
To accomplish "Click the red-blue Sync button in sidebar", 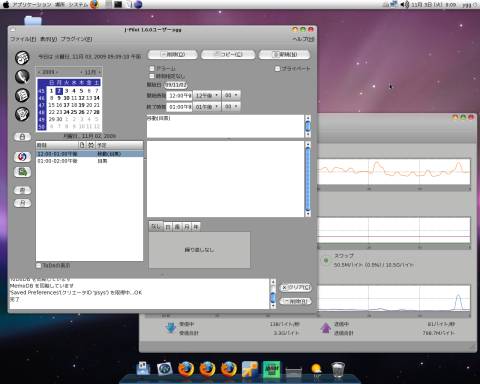I will pyautogui.click(x=22, y=157).
